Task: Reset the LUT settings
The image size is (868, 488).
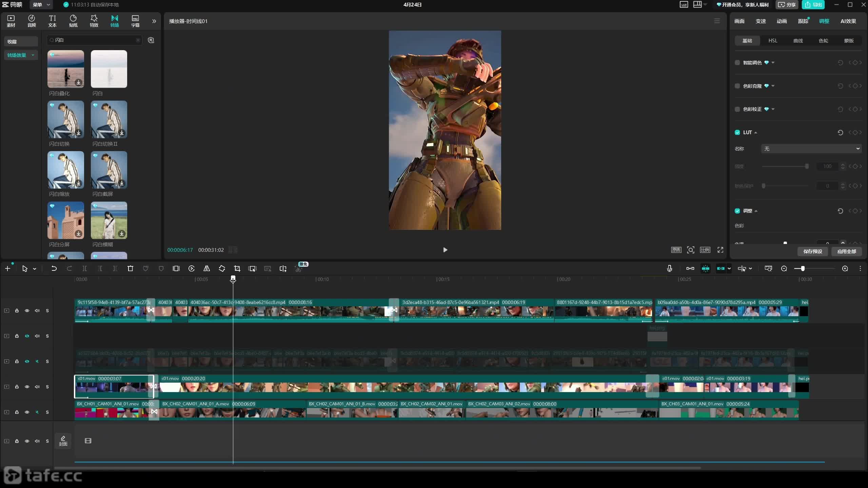Action: (840, 133)
